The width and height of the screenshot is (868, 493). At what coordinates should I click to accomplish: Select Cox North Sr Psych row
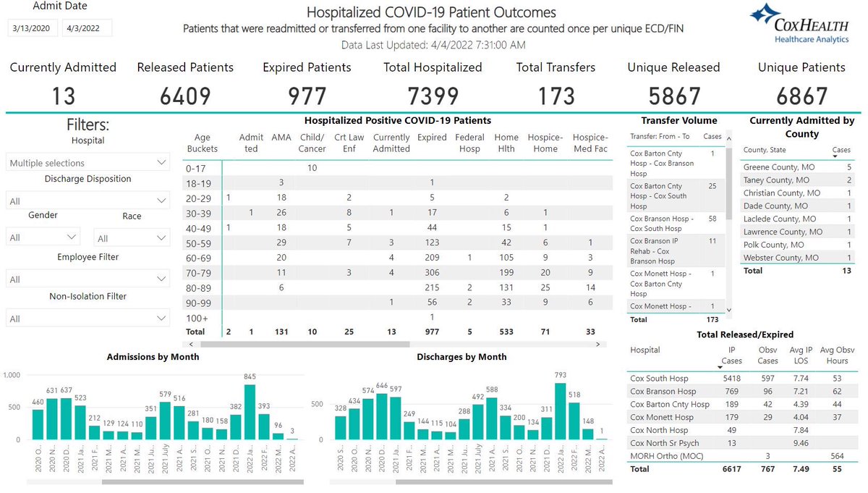click(x=742, y=442)
